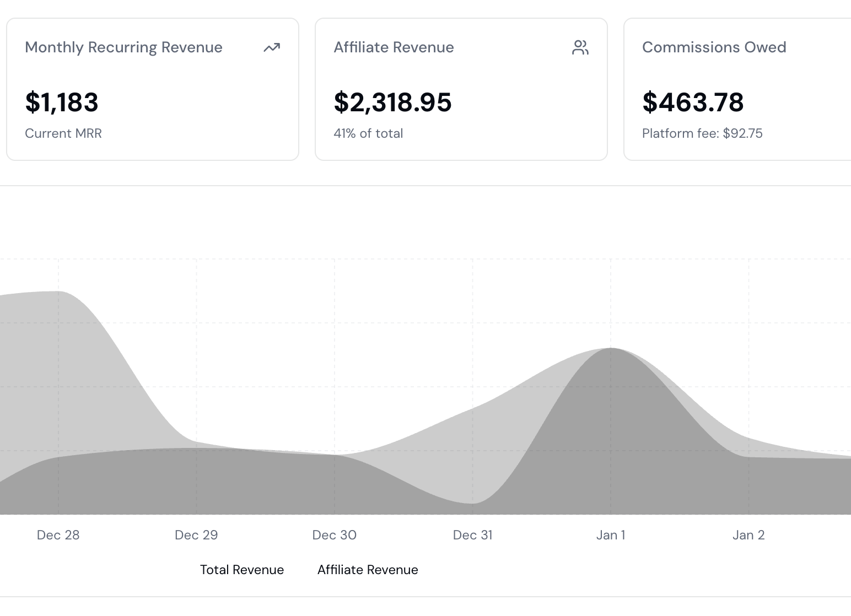Click the Dec 31 date on the chart axis
Image resolution: width=851 pixels, height=616 pixels.
point(472,535)
